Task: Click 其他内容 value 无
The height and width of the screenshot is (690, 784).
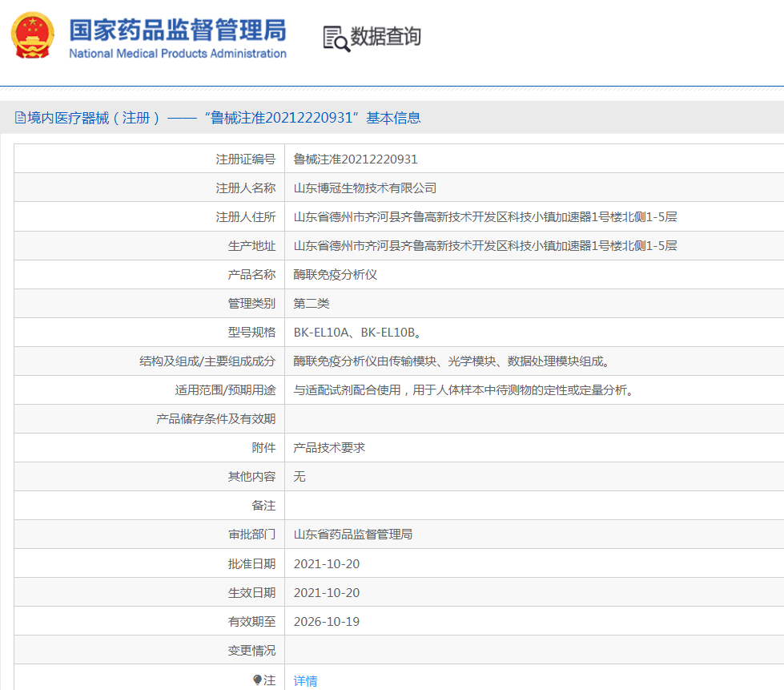Action: point(299,476)
